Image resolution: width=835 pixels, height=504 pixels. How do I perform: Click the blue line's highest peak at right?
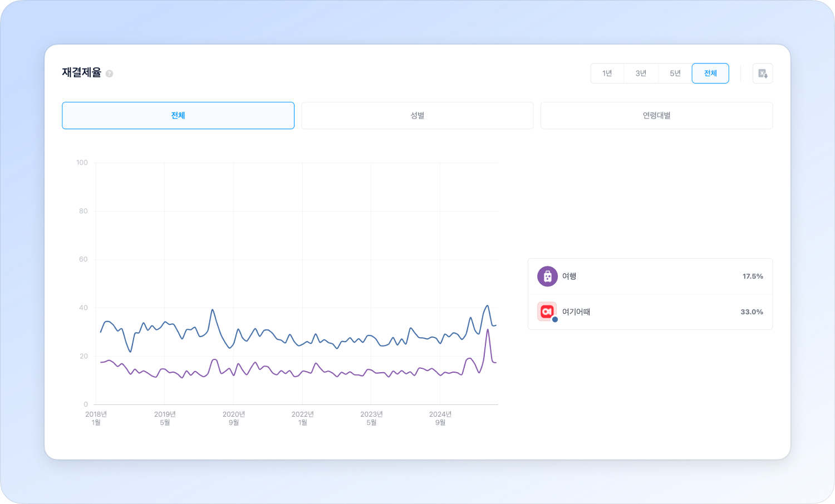pyautogui.click(x=488, y=305)
